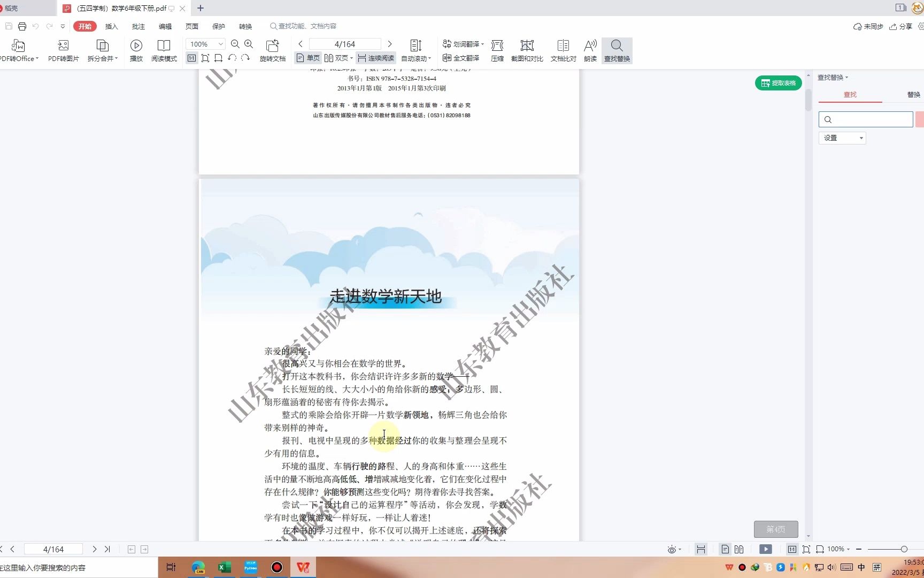Screen dimensions: 924x578
Task: Open full-text translation
Action: point(461,58)
